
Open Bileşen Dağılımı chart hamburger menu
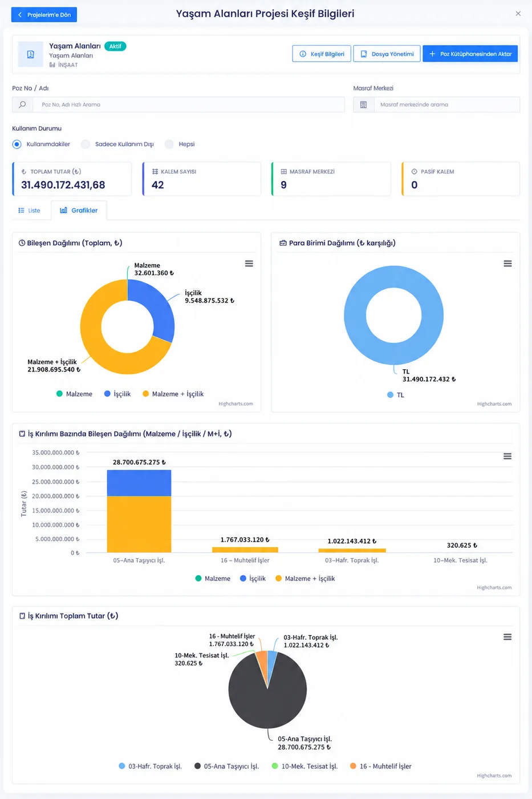click(249, 264)
